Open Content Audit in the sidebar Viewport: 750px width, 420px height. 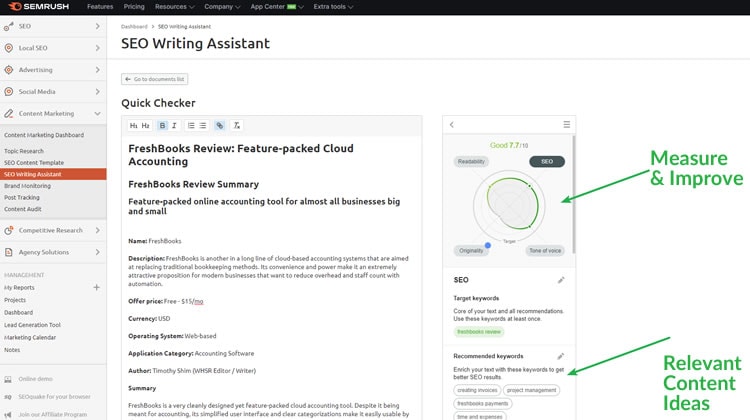click(x=23, y=209)
